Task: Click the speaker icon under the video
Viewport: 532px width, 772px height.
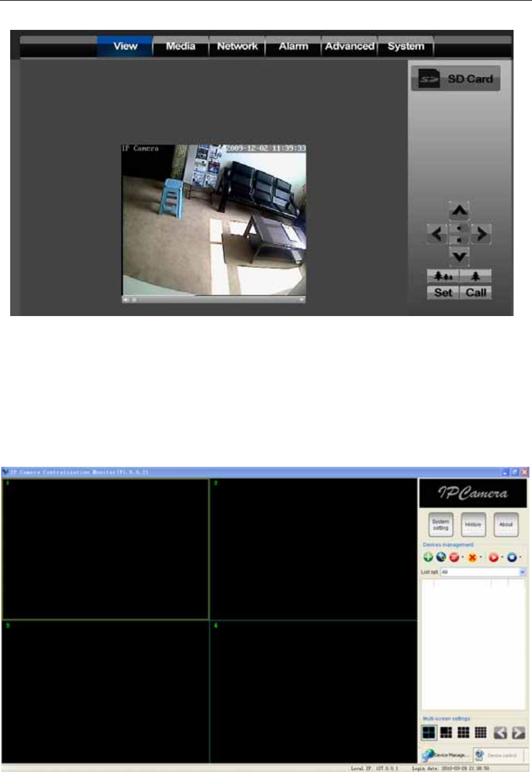Action: (126, 299)
